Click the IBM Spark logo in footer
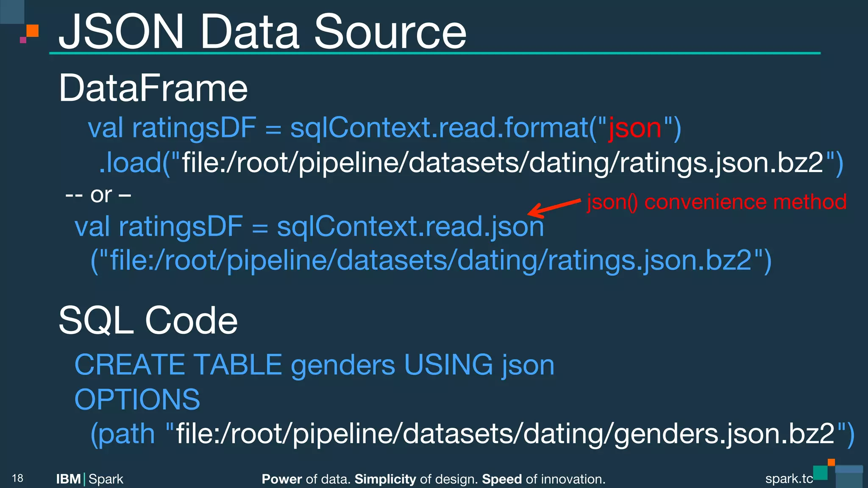Screen dimensions: 868x488 (89, 479)
